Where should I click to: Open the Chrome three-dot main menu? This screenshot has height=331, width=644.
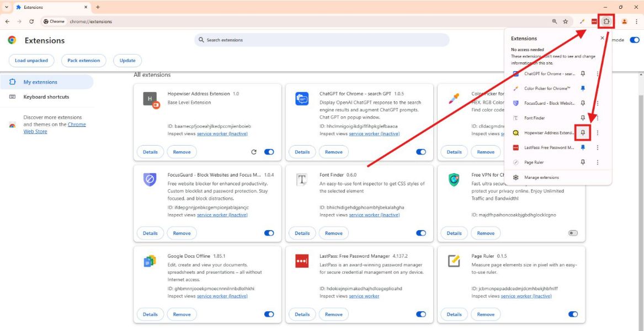(636, 22)
